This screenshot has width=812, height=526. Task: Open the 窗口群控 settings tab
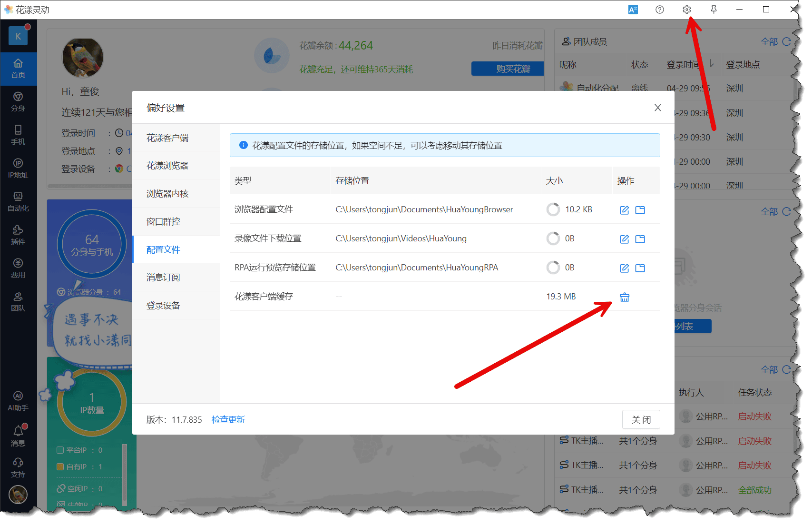point(163,222)
